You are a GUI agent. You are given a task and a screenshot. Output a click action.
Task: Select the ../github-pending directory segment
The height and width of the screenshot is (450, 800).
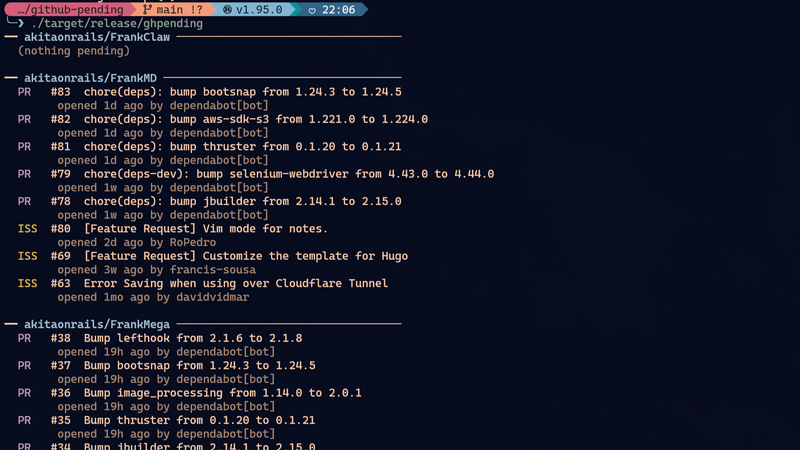click(69, 10)
